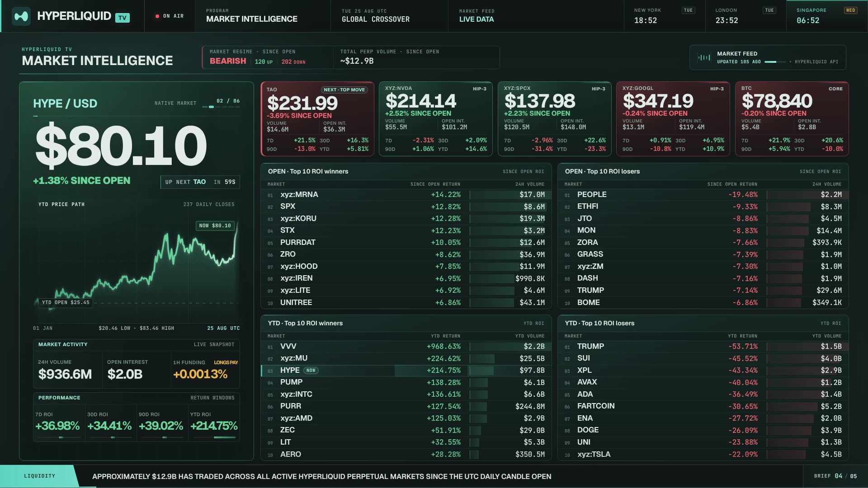Select xyz:MRNA in open winners

(406, 195)
